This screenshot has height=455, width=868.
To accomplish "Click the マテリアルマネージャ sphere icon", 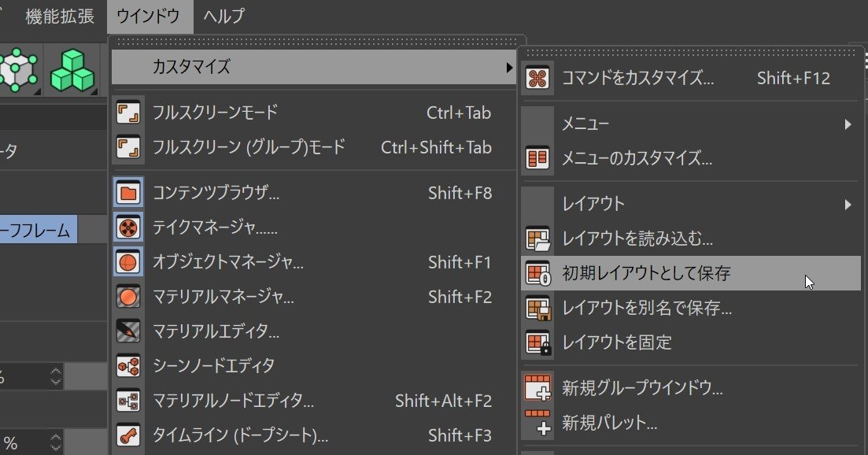I will tap(128, 297).
